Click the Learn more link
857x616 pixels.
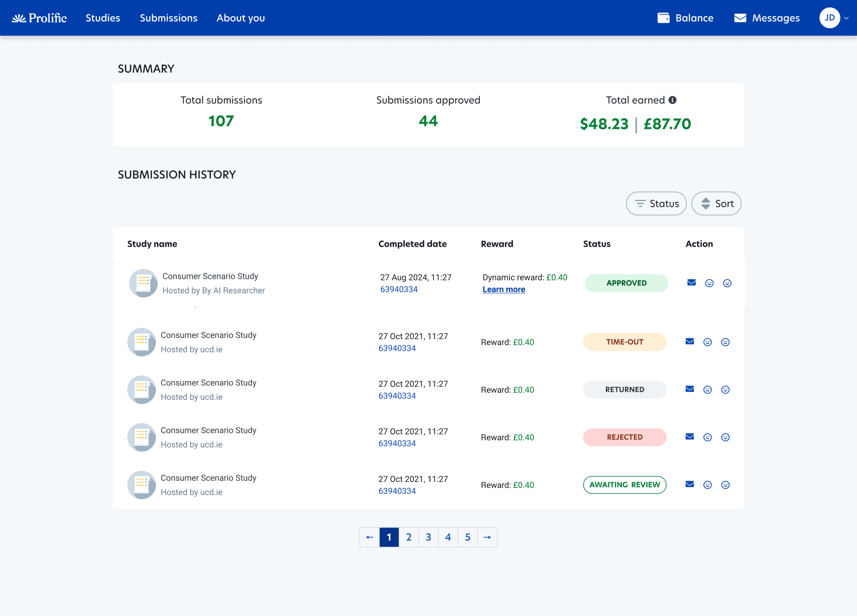click(x=504, y=290)
